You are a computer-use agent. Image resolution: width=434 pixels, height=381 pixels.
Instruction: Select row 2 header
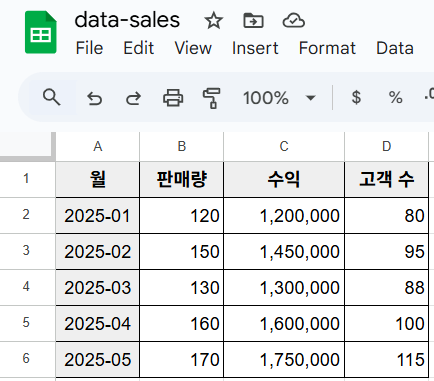click(x=27, y=215)
